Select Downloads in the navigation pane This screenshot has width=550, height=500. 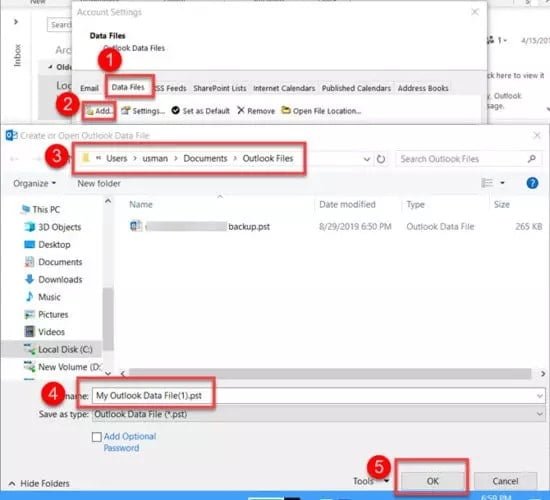point(53,280)
